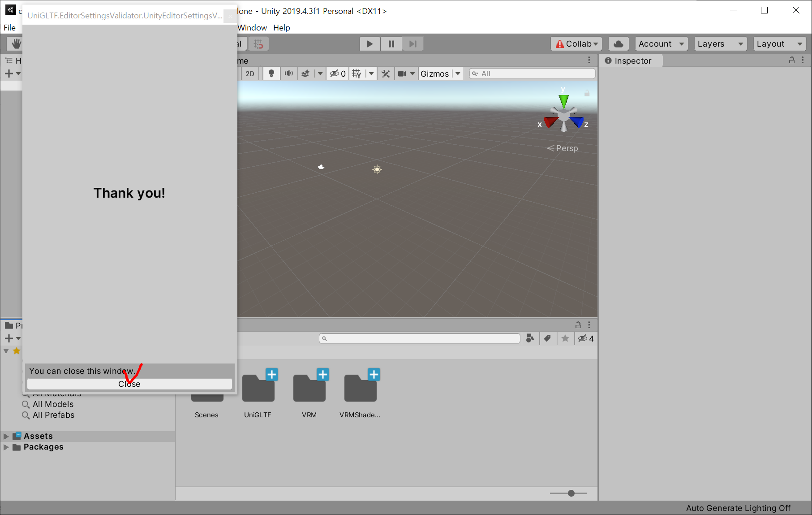The height and width of the screenshot is (515, 812).
Task: Lock the Inspector panel
Action: pyautogui.click(x=791, y=60)
